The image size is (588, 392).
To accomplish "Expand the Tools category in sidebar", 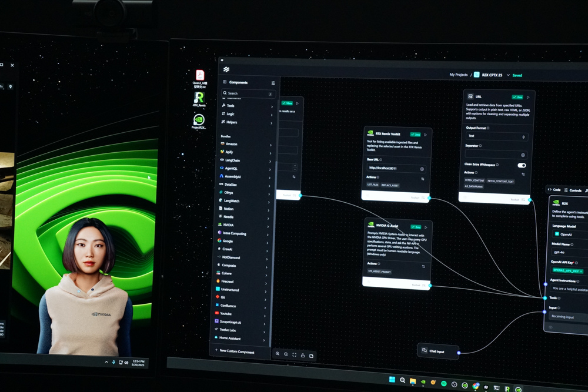I will (247, 106).
